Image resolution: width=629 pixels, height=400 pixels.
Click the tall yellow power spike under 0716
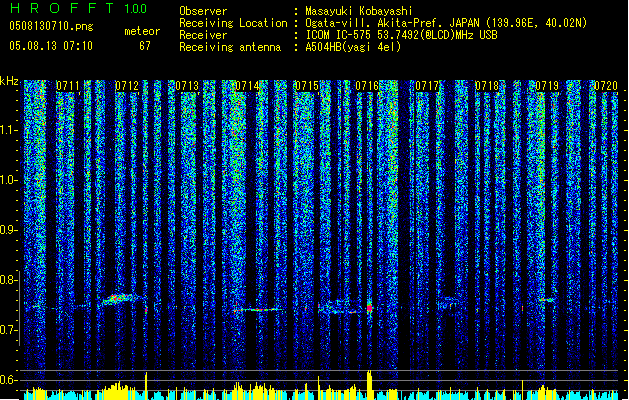369,385
